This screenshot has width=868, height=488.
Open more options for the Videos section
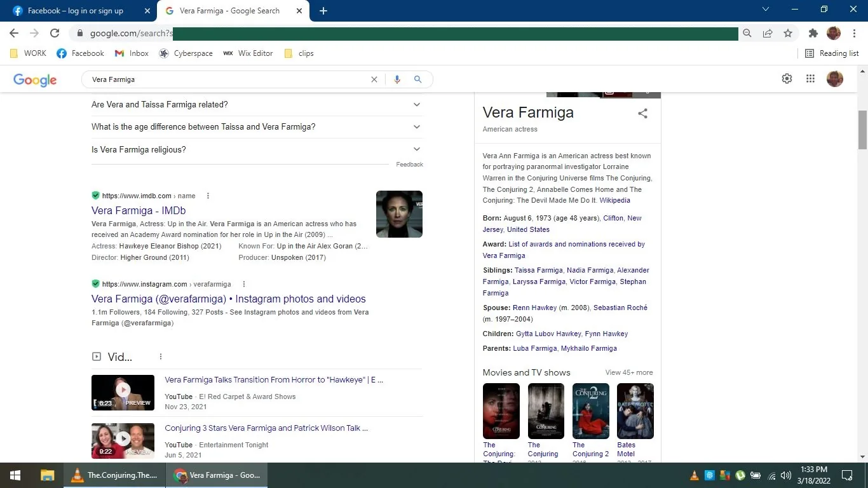pos(161,357)
